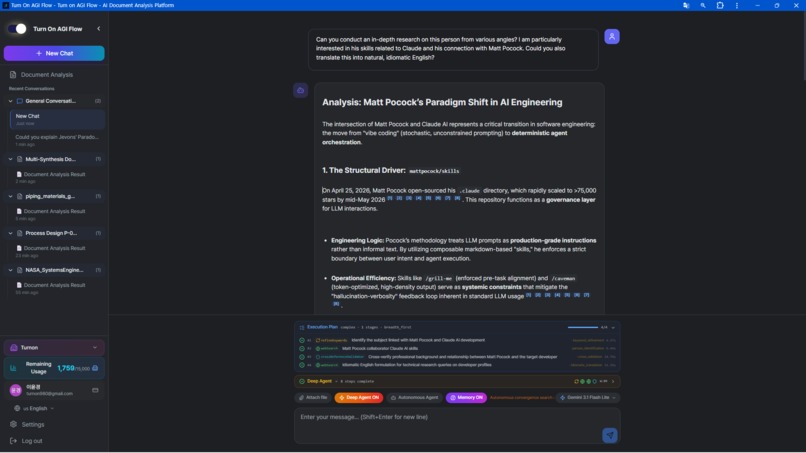The height and width of the screenshot is (453, 806).
Task: Collapse the General Conversati... group
Action: (x=10, y=101)
